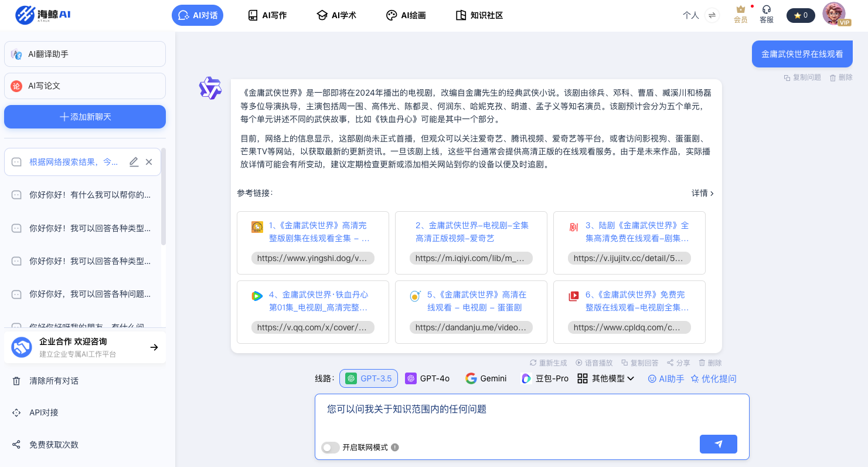Click the 海鲸AI logo
Viewport: 868px width, 467px height.
click(43, 15)
